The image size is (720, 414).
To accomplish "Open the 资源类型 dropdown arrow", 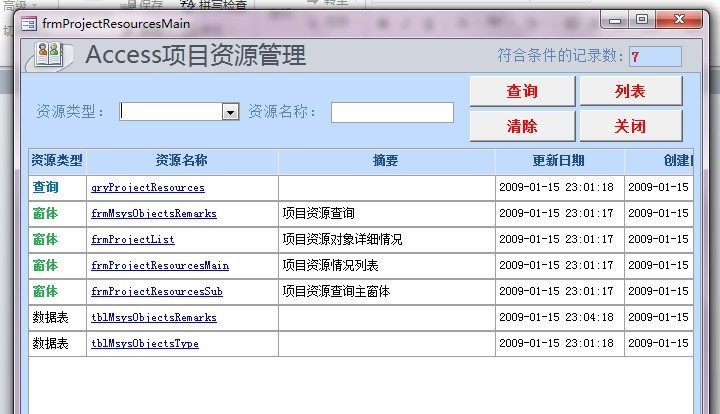I will 231,112.
